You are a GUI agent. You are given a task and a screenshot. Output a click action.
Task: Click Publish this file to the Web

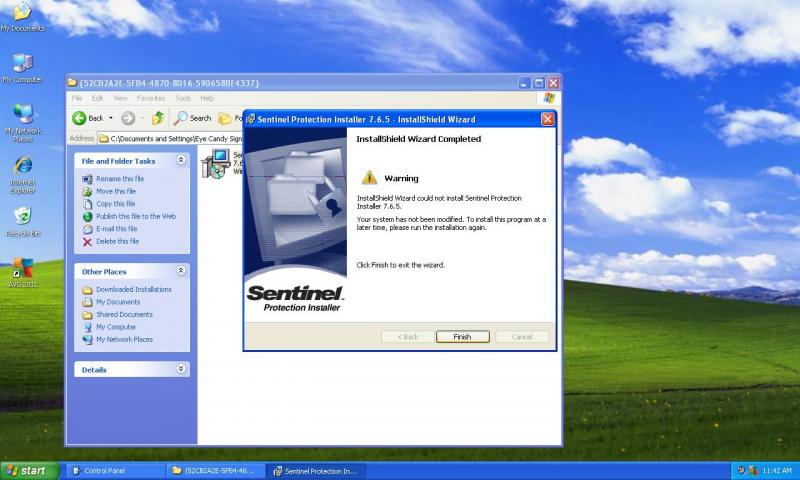pyautogui.click(x=136, y=216)
